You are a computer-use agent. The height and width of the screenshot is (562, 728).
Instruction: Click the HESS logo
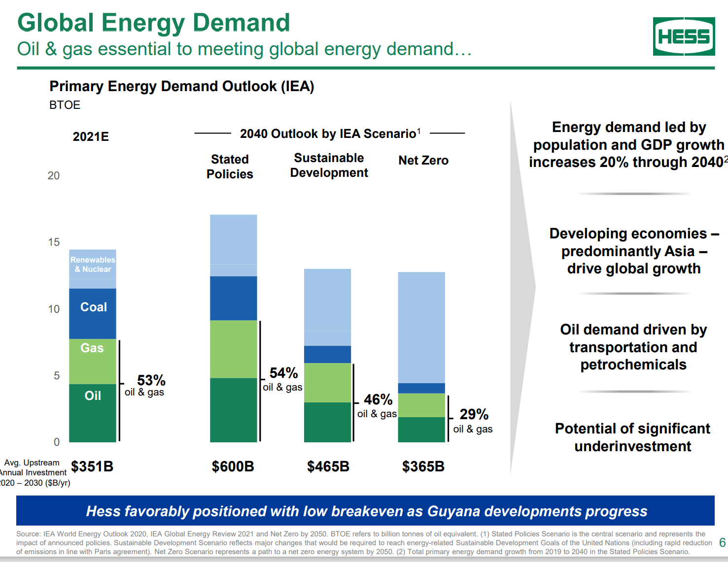684,35
